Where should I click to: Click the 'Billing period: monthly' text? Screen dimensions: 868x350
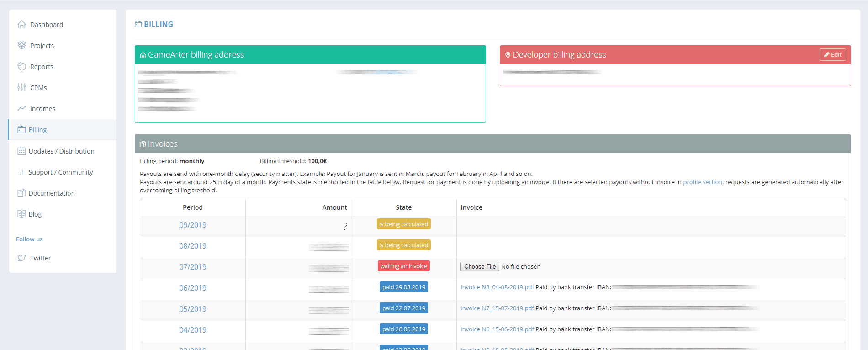172,161
